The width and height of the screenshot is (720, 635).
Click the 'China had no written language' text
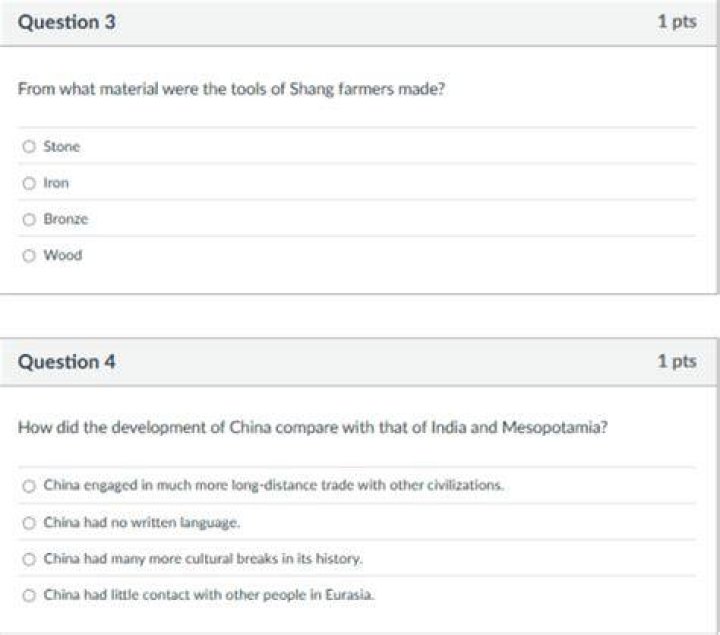142,523
